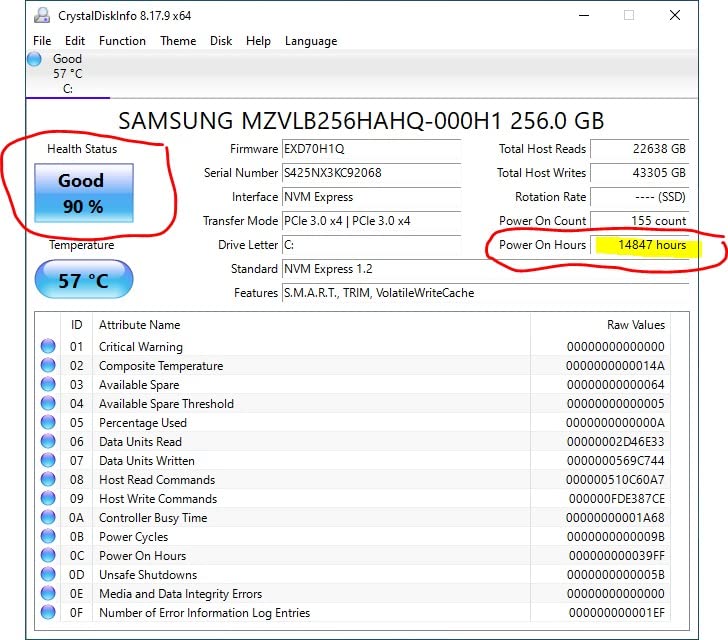Click the status orb for Available Spare
The image size is (728, 640).
coord(48,384)
